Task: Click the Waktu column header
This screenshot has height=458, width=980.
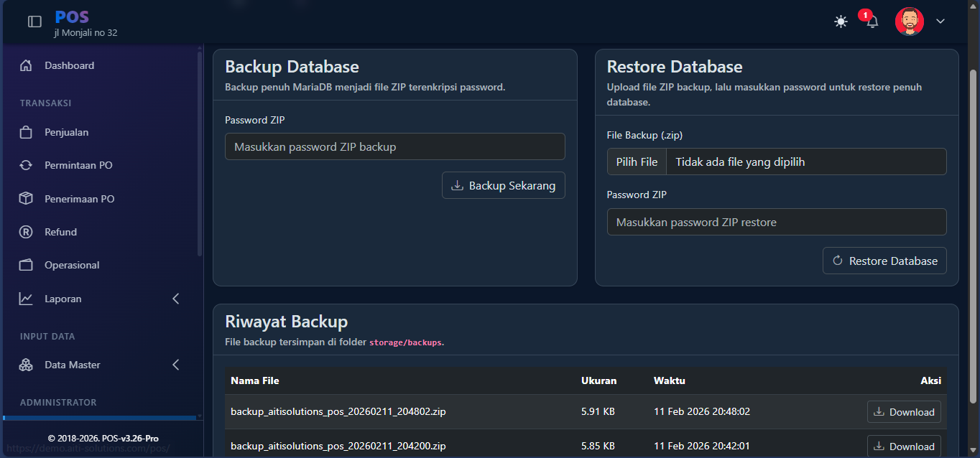Action: pyautogui.click(x=670, y=380)
